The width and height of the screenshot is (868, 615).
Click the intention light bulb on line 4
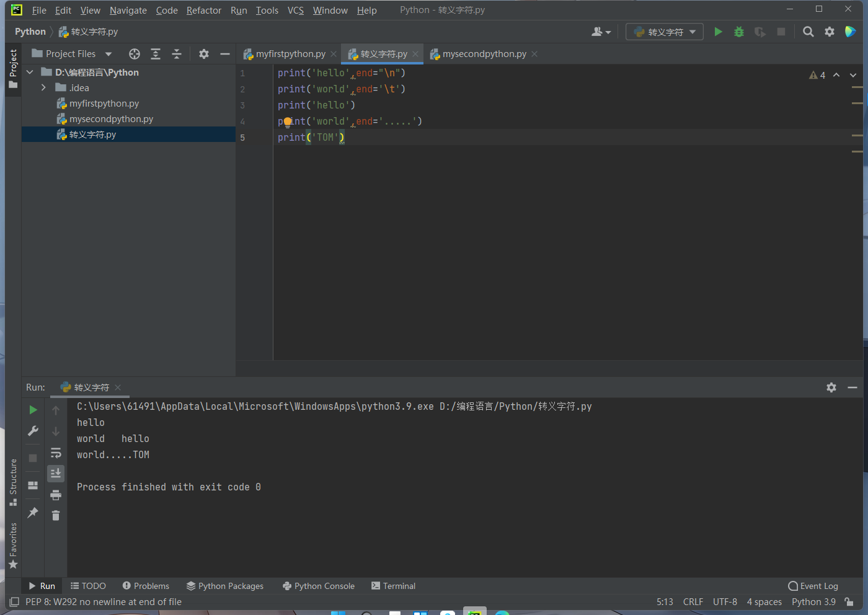288,122
